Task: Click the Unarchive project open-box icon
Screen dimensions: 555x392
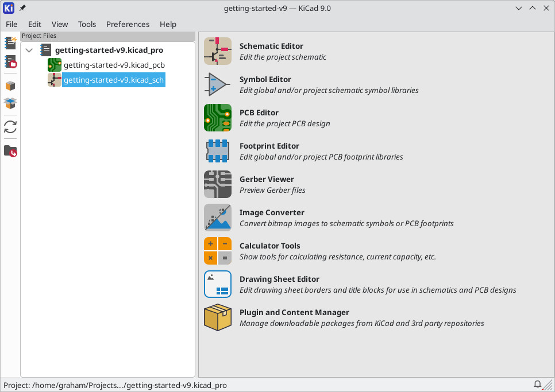Action: [10, 103]
